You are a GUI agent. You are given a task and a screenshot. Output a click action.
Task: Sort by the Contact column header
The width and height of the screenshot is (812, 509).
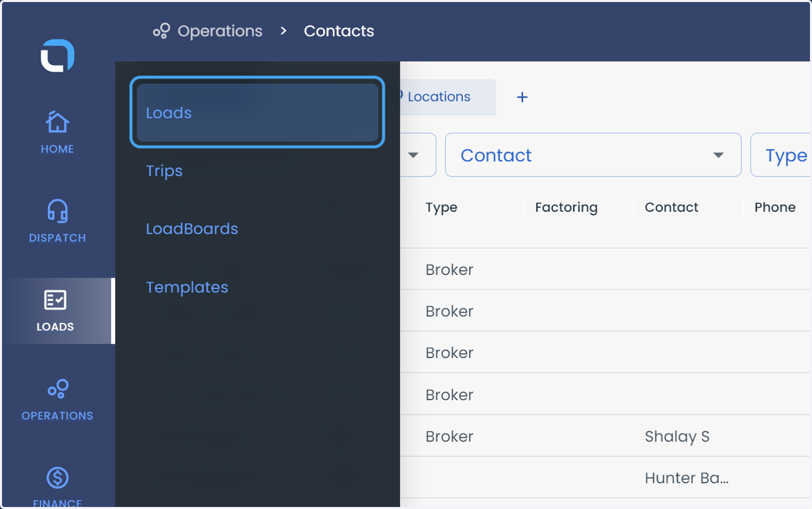(x=672, y=208)
